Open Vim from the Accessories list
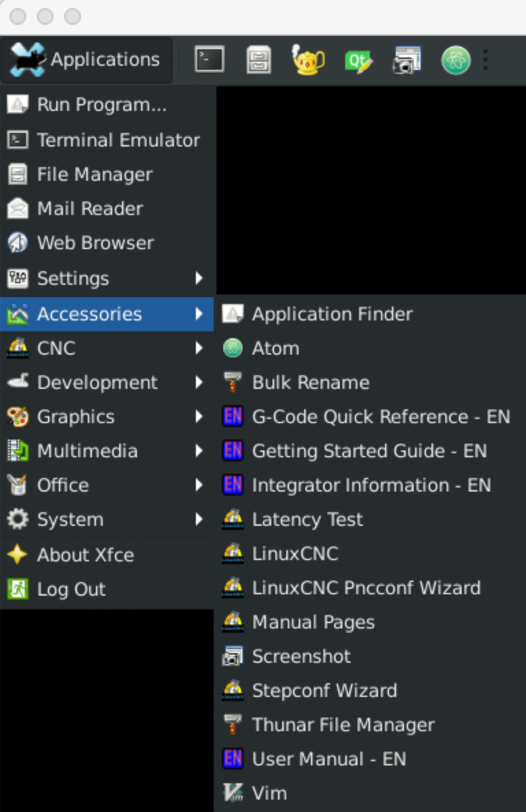This screenshot has height=812, width=526. tap(269, 793)
